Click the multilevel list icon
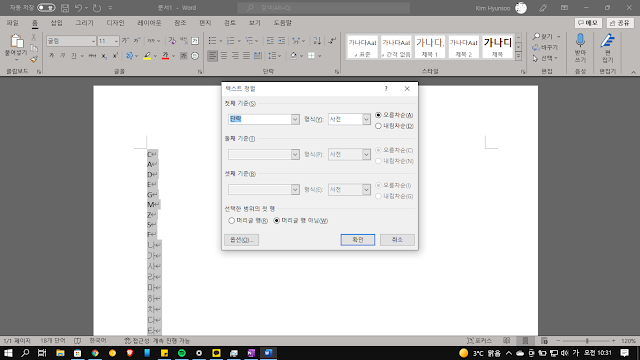640x360 pixels. pos(249,40)
